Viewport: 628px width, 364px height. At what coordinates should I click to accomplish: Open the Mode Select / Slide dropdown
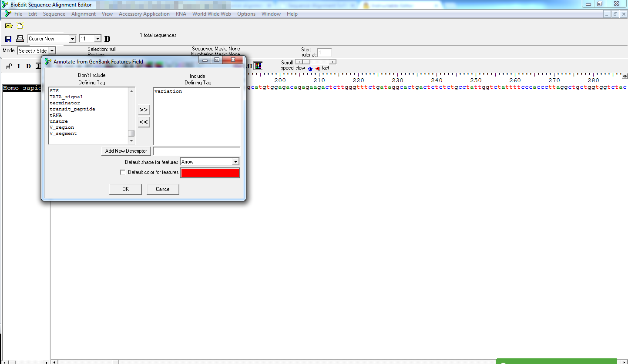[52, 51]
